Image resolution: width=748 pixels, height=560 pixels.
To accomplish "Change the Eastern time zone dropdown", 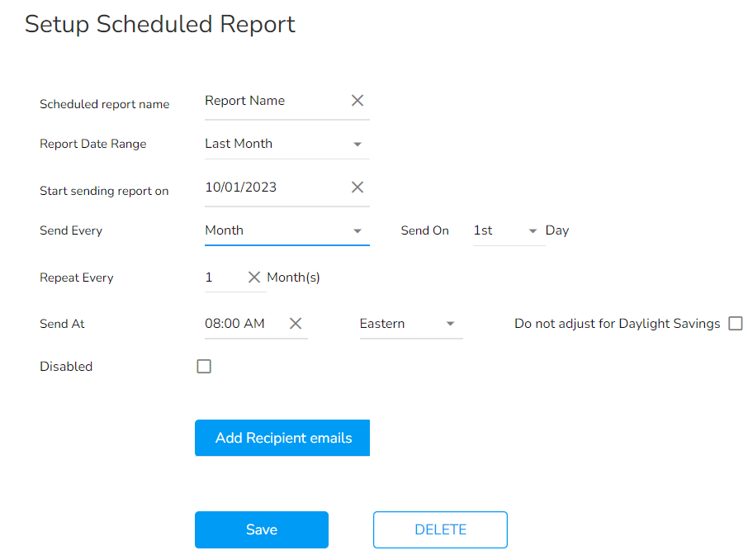I will 410,324.
